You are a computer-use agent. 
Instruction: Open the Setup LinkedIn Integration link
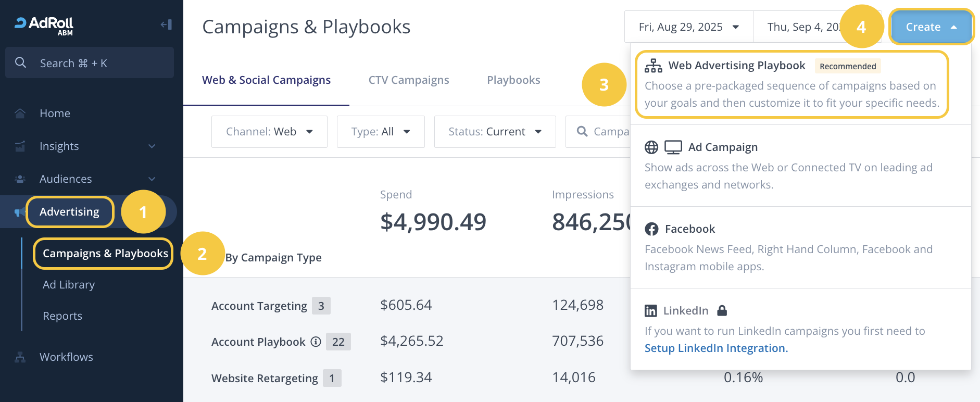pos(716,348)
